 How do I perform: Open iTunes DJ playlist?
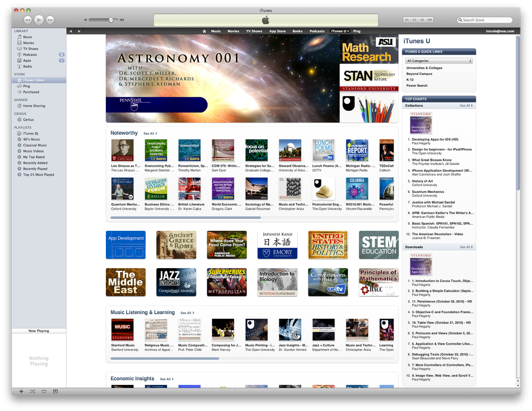click(x=30, y=133)
